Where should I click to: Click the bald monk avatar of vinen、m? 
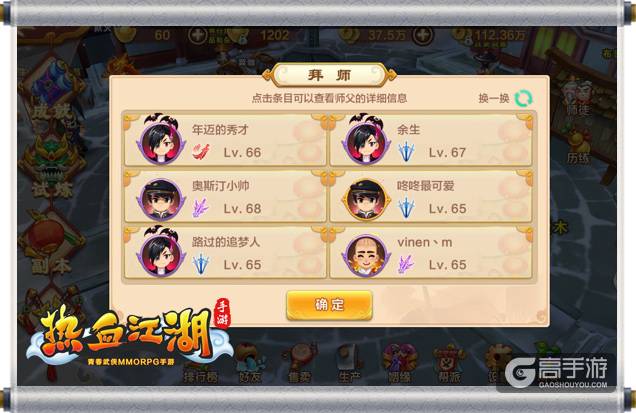[366, 256]
